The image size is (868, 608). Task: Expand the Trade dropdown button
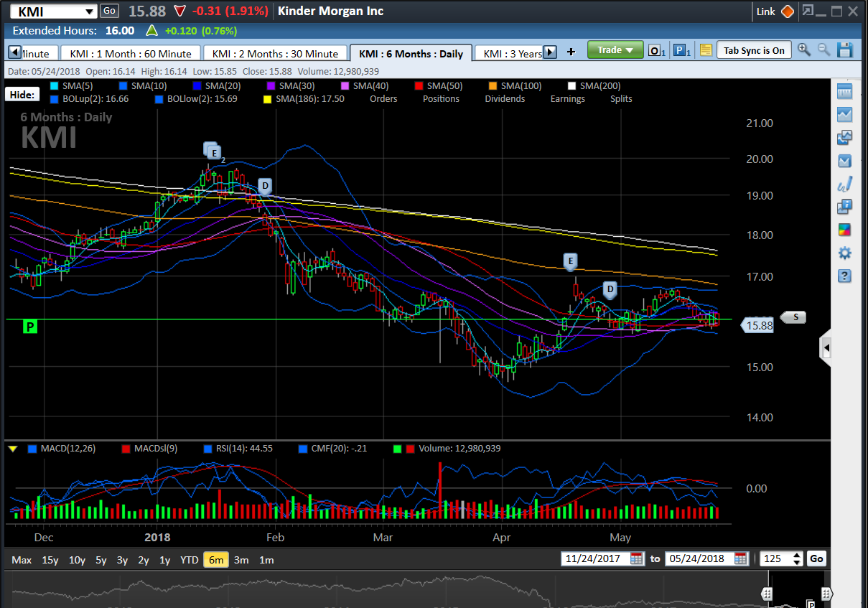615,50
